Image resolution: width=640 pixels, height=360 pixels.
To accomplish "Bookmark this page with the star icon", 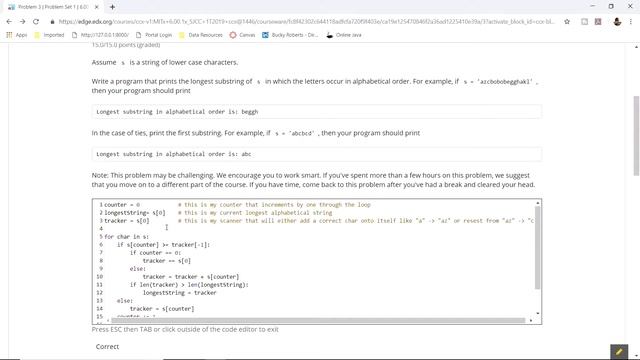I will (567, 22).
